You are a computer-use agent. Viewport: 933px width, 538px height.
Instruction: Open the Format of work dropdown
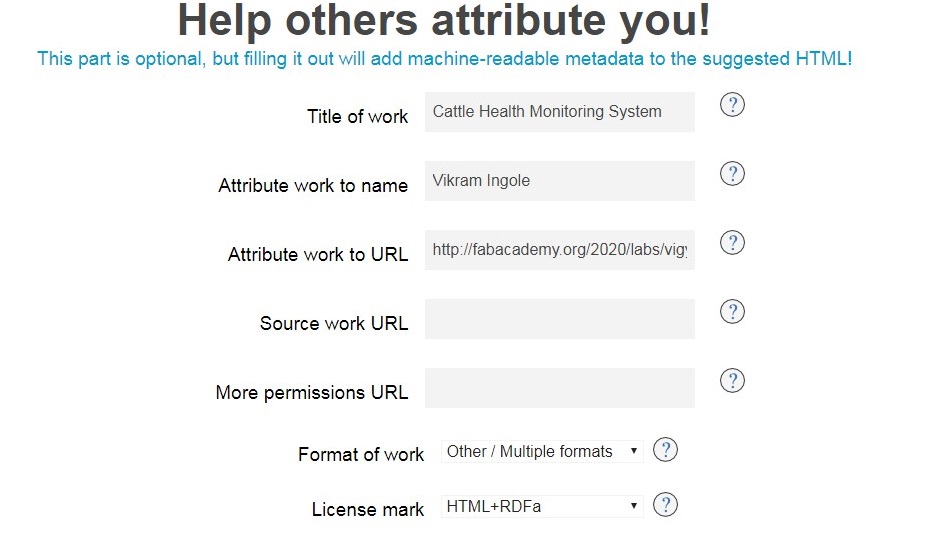[542, 452]
